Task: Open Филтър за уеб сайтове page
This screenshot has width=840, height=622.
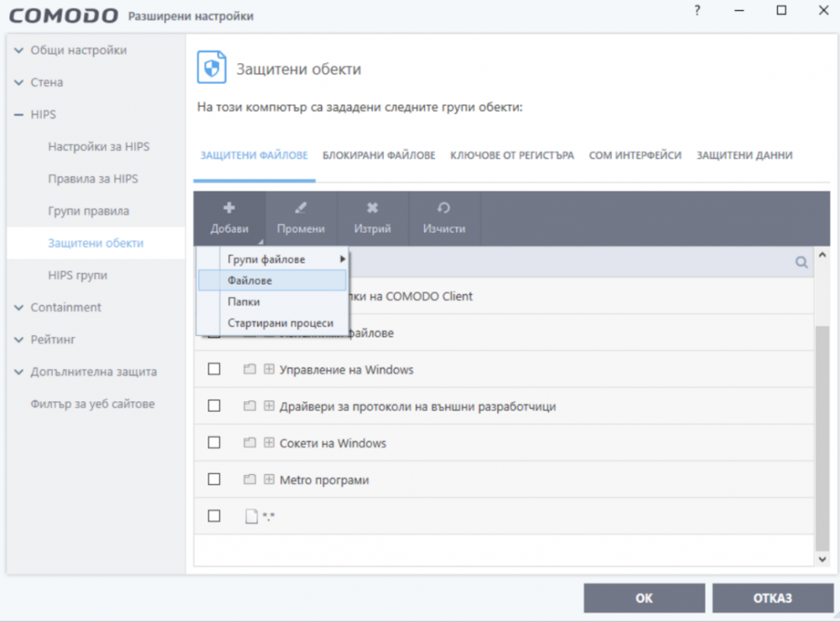Action: click(92, 404)
